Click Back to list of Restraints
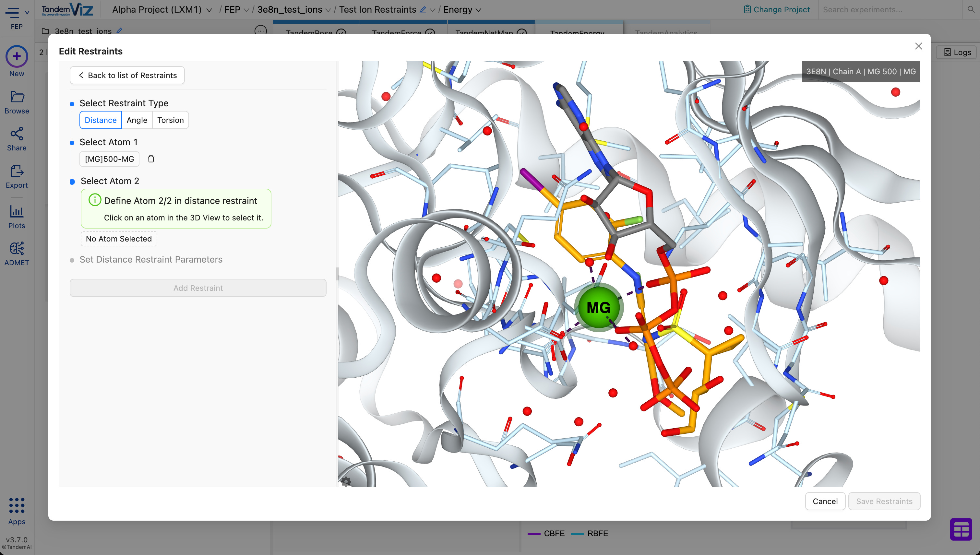This screenshot has height=555, width=980. click(127, 76)
